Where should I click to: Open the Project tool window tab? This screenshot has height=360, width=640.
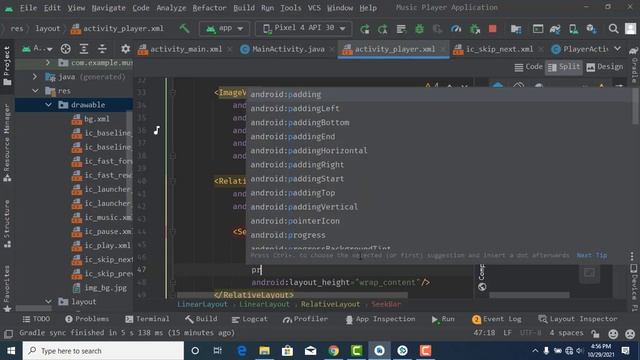point(7,65)
